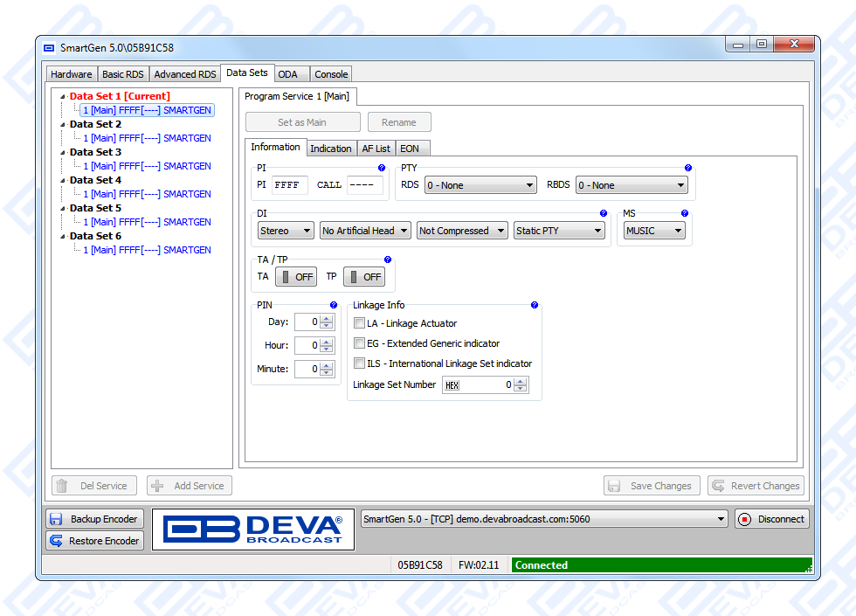Open the AF List tab
The image size is (856, 616).
pos(376,149)
